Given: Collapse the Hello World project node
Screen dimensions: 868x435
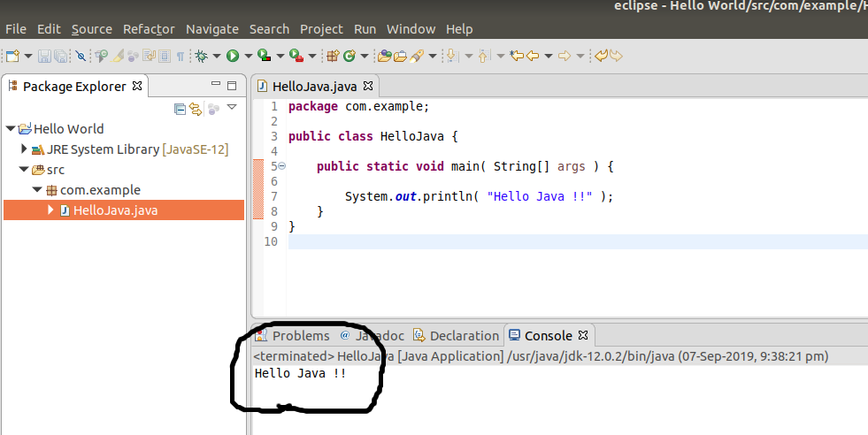Looking at the screenshot, I should click(x=11, y=128).
